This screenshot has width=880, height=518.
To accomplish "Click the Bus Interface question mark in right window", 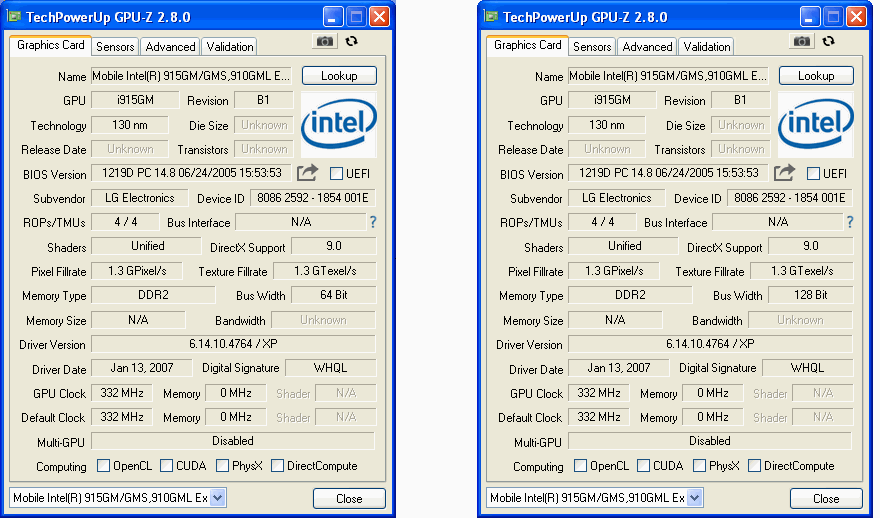I will (850, 222).
